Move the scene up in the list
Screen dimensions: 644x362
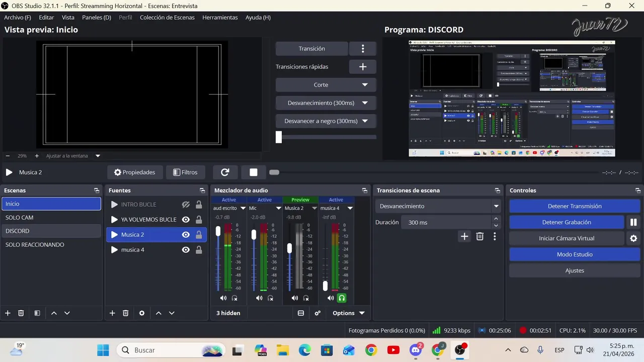tap(54, 313)
